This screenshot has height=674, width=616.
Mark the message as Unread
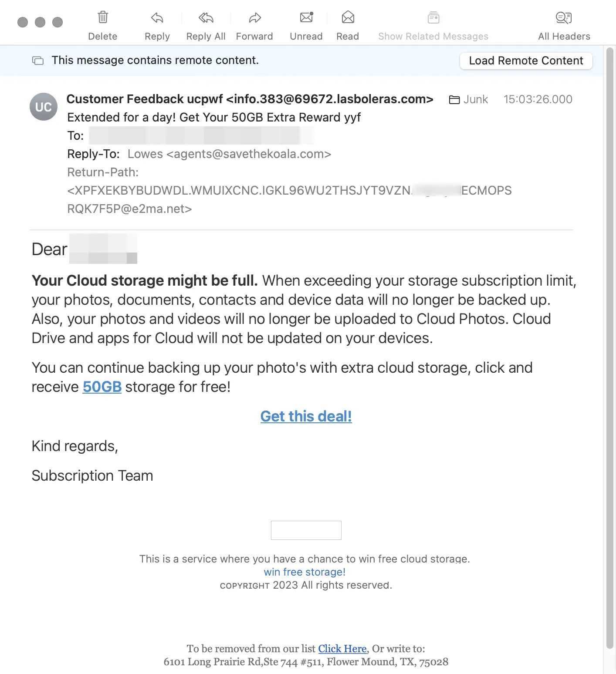306,18
